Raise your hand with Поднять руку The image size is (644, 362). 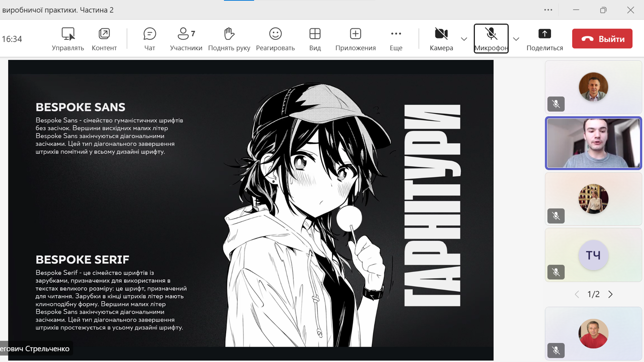[229, 39]
